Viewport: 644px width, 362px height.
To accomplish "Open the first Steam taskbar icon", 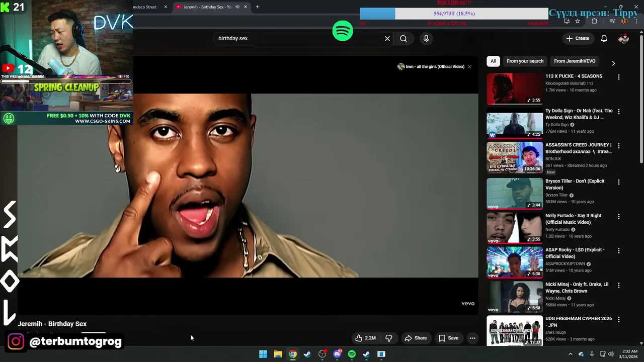I will coord(307,354).
